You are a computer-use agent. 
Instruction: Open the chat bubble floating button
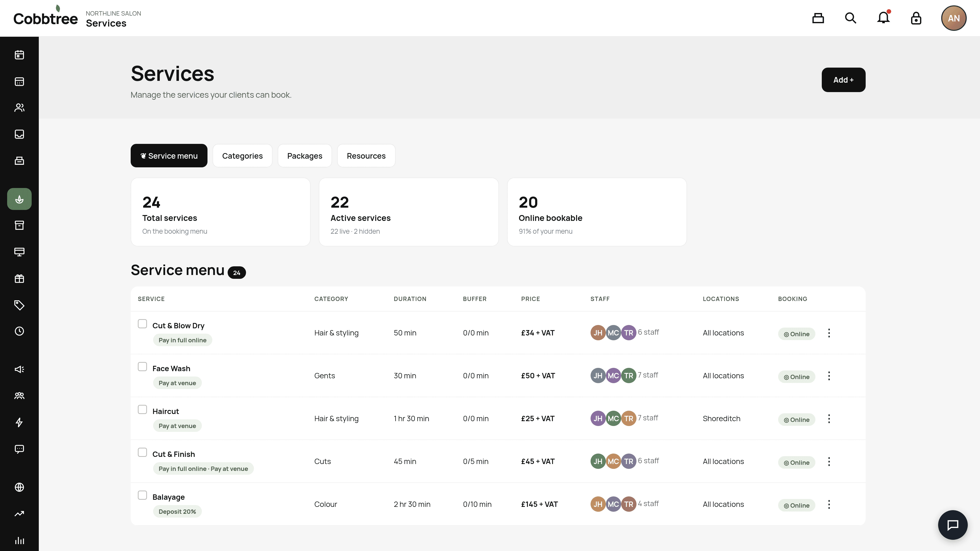tap(953, 525)
